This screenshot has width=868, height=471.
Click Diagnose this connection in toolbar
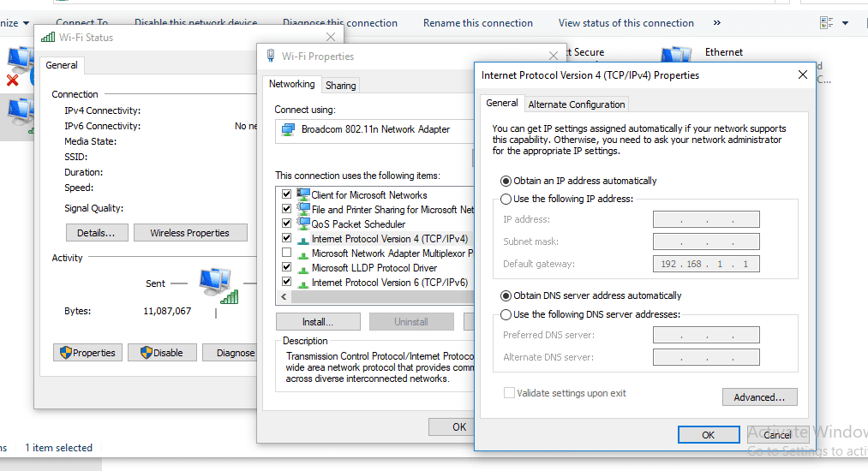340,22
